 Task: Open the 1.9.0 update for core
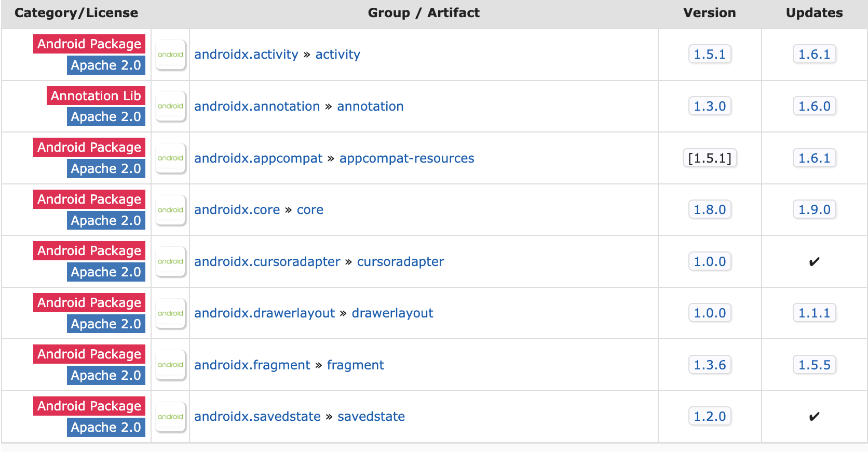814,209
